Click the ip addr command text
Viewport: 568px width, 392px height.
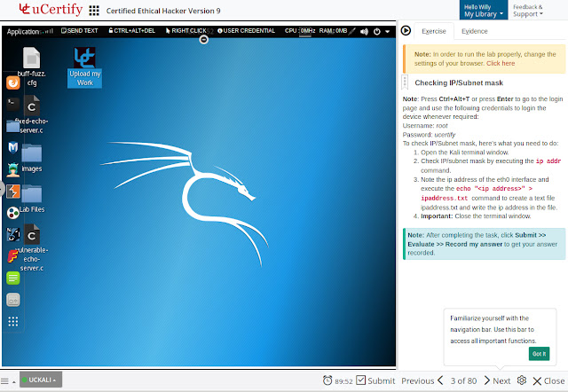coord(548,161)
